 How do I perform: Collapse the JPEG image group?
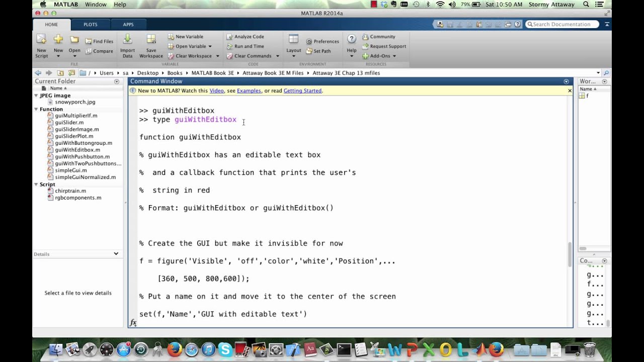[36, 96]
